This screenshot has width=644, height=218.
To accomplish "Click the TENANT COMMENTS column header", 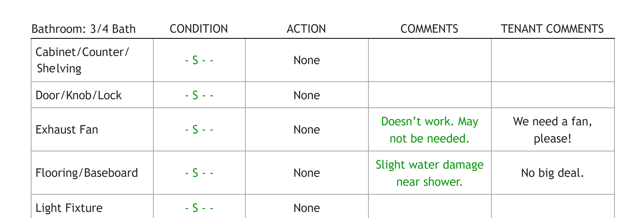I will [x=552, y=29].
